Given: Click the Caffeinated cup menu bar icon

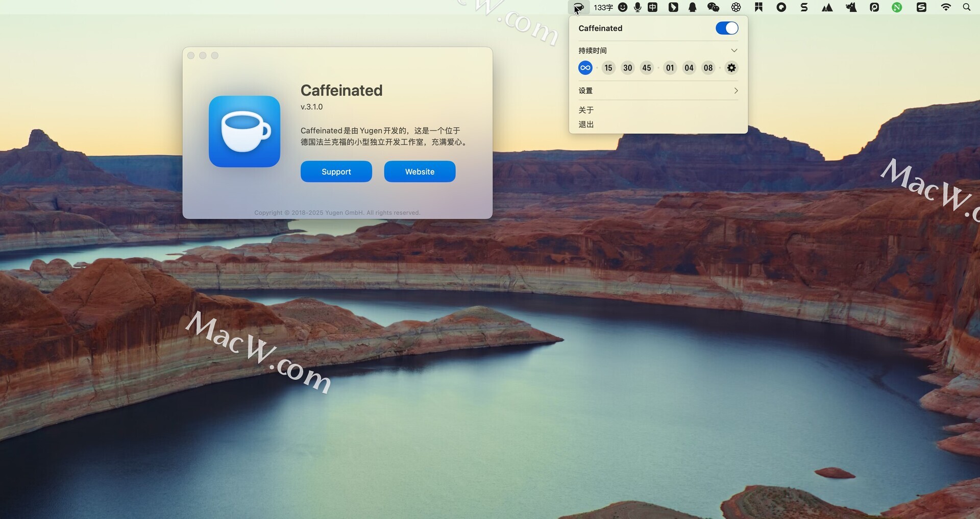Looking at the screenshot, I should [578, 8].
